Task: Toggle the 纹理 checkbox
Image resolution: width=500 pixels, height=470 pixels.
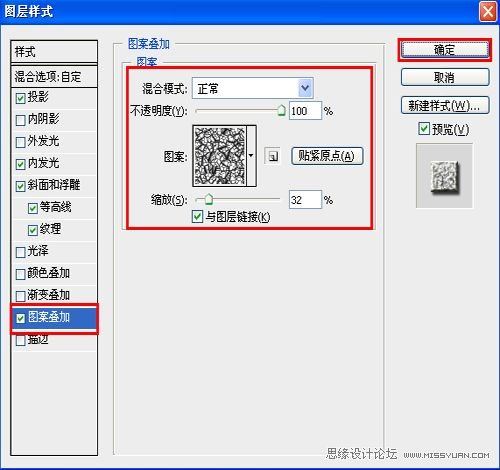Action: (33, 230)
